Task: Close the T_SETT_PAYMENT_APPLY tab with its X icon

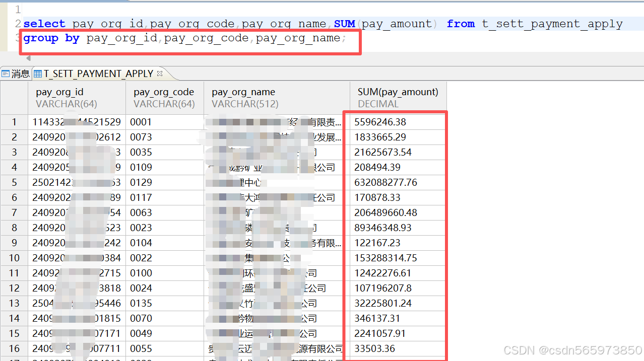Action: (160, 74)
